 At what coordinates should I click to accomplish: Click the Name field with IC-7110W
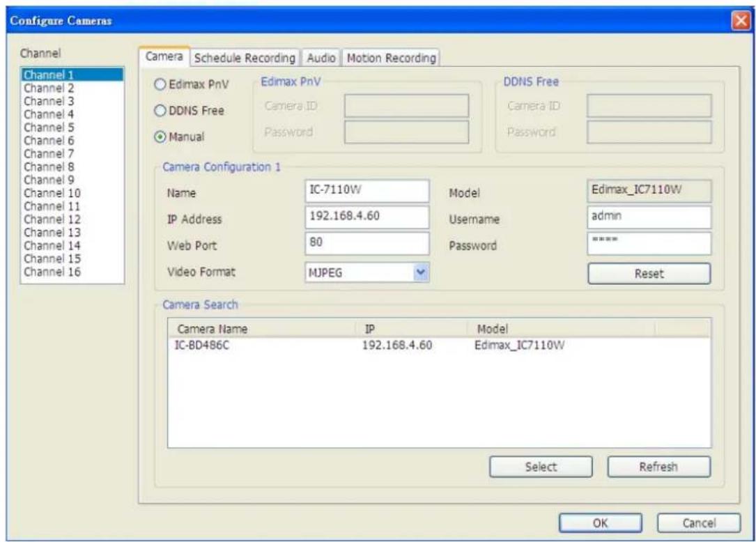[367, 190]
